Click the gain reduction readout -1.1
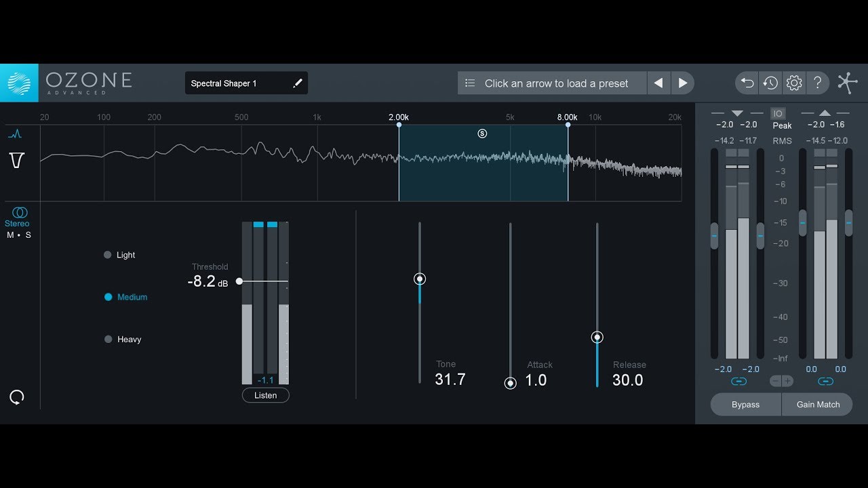 pyautogui.click(x=265, y=380)
